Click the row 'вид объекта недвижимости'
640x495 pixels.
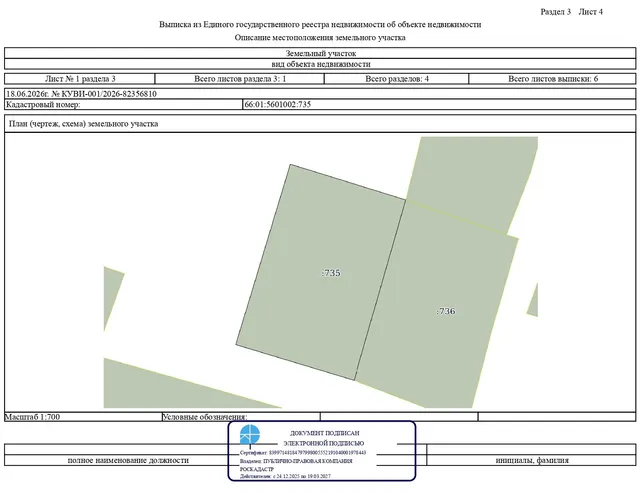(320, 64)
